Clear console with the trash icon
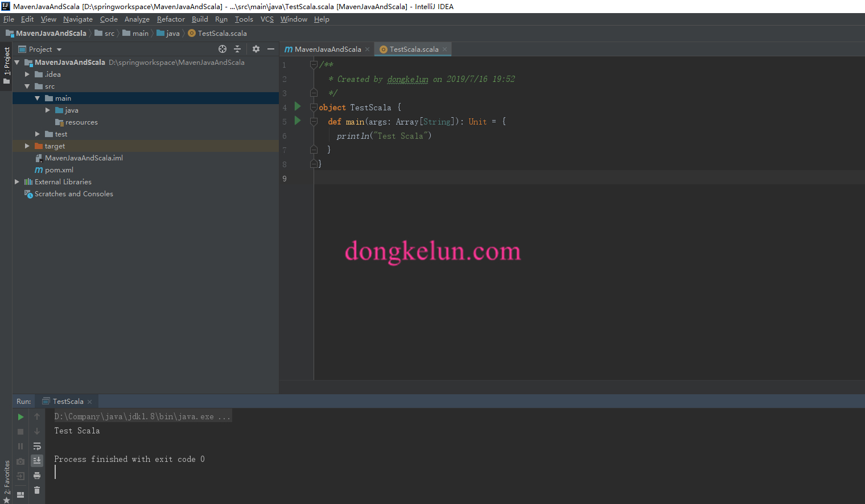The image size is (865, 504). click(37, 490)
